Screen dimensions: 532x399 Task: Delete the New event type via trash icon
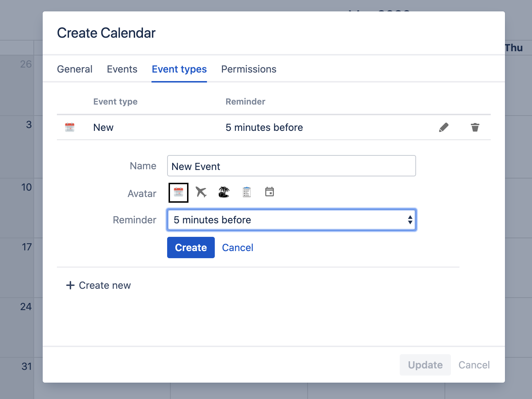coord(475,127)
